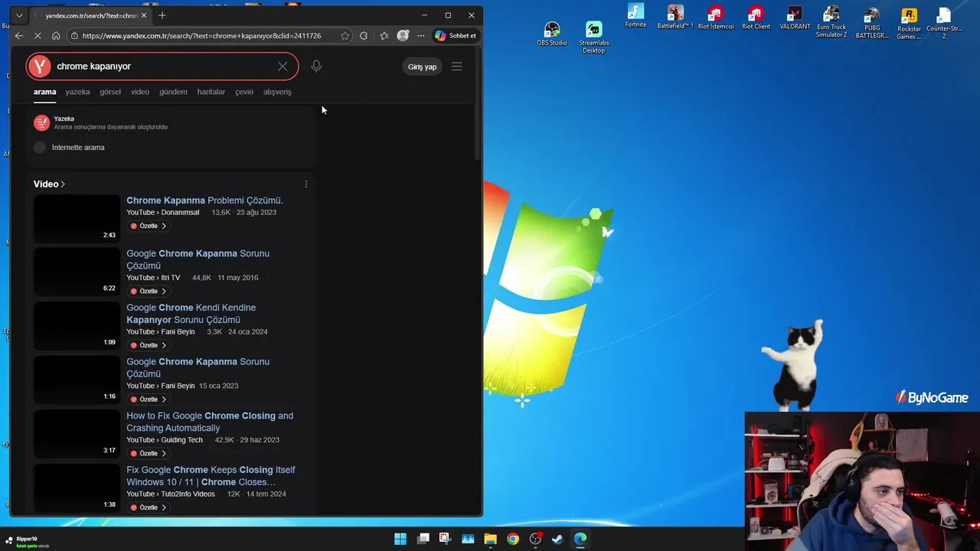Stop page loading with the X button
Viewport: 980px width, 551px height.
[38, 35]
